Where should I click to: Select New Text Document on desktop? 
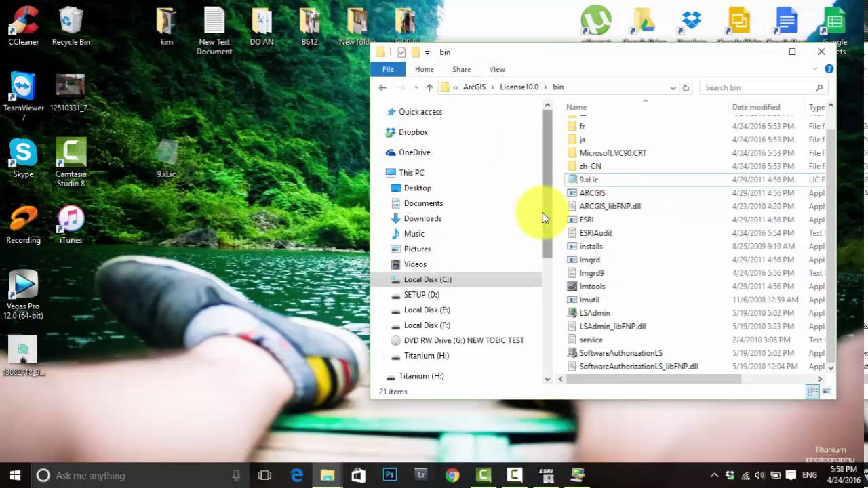pyautogui.click(x=214, y=30)
